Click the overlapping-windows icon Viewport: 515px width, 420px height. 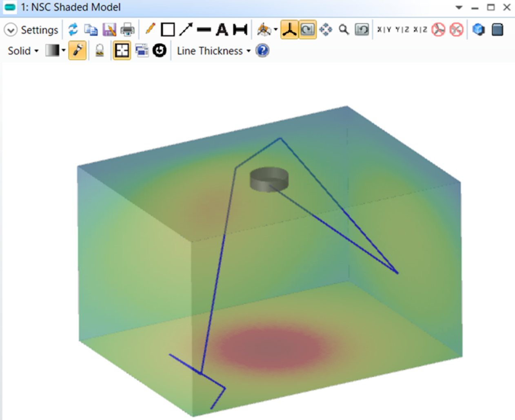click(x=142, y=51)
